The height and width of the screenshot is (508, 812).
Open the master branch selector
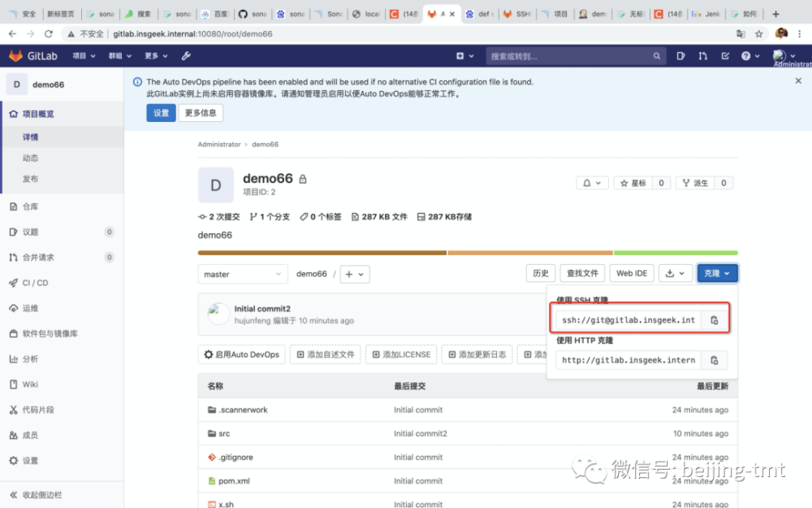(242, 274)
